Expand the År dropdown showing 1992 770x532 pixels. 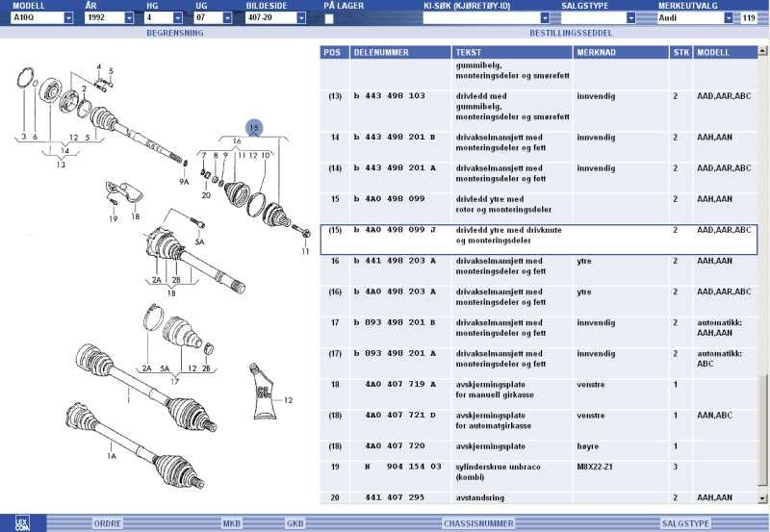129,18
